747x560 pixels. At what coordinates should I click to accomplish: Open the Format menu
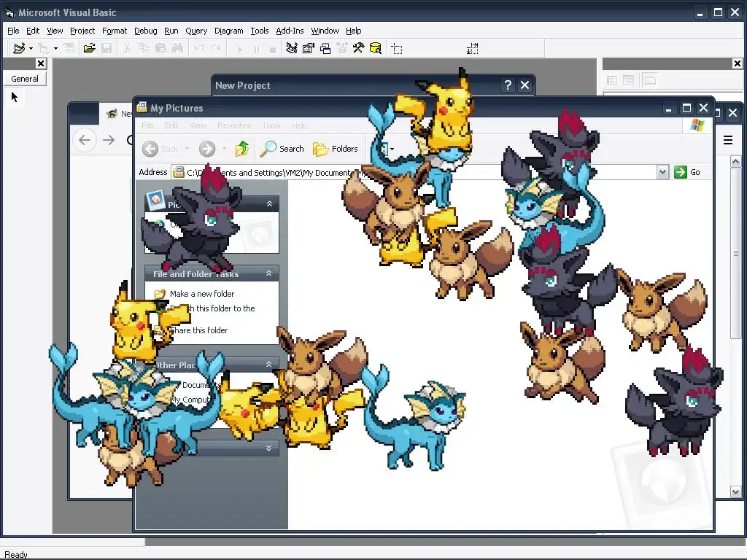[115, 31]
